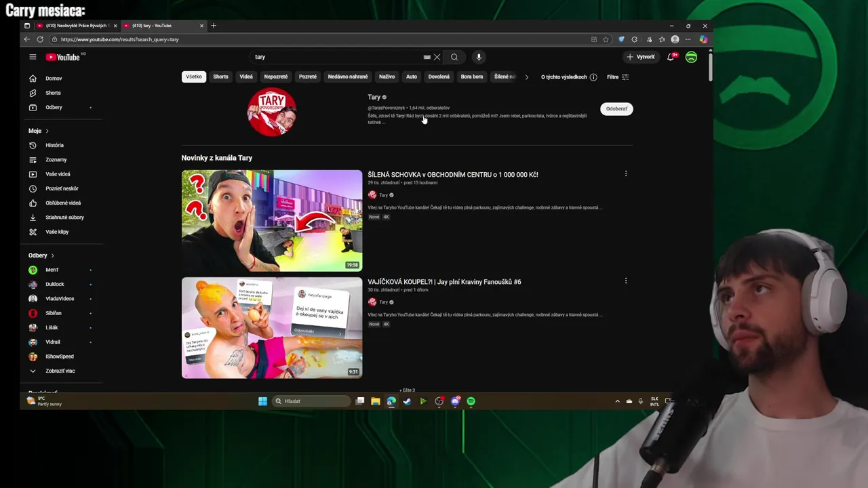Switch to Neobvyklé Práce browser tab
The width and height of the screenshot is (868, 488).
tap(76, 26)
